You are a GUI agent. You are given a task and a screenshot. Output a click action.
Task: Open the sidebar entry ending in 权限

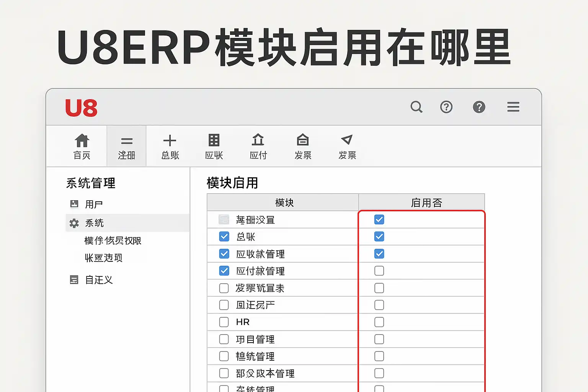click(113, 240)
